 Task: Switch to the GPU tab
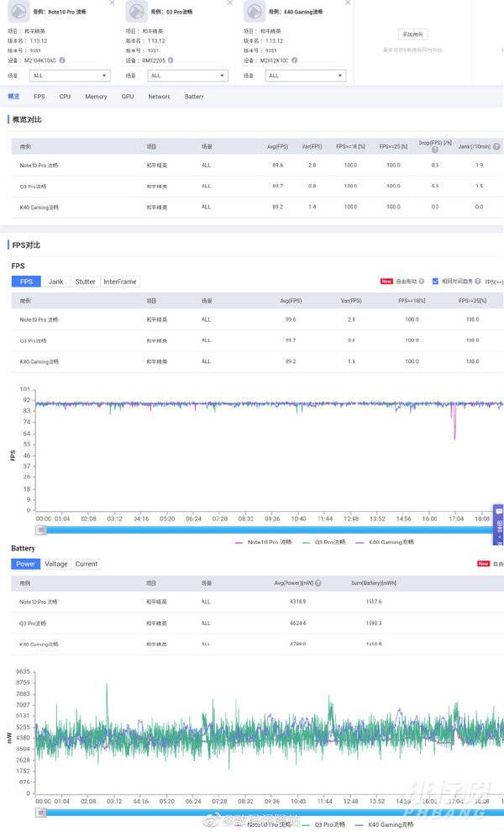point(128,97)
